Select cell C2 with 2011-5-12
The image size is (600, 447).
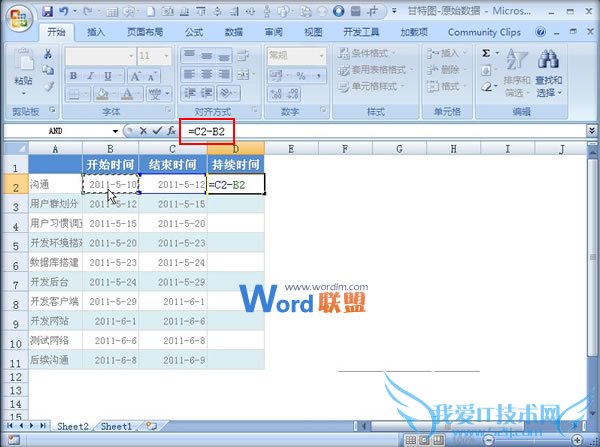[173, 184]
